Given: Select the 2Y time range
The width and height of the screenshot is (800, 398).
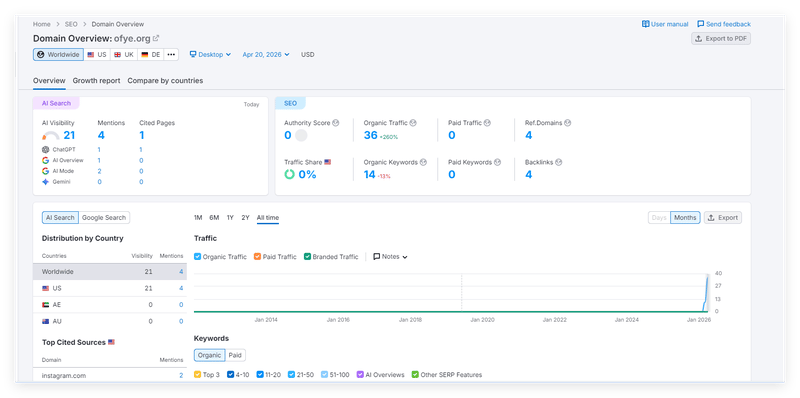Looking at the screenshot, I should [x=245, y=218].
